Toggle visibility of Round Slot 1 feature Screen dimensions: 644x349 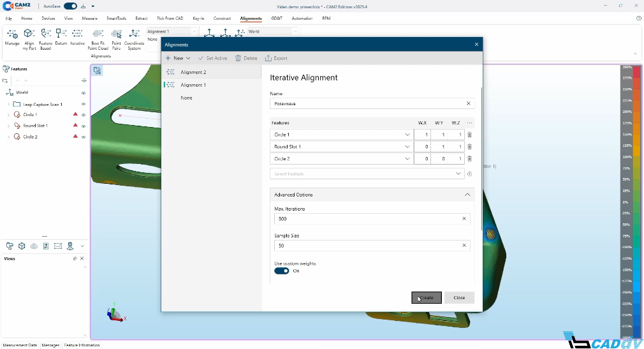pyautogui.click(x=84, y=126)
